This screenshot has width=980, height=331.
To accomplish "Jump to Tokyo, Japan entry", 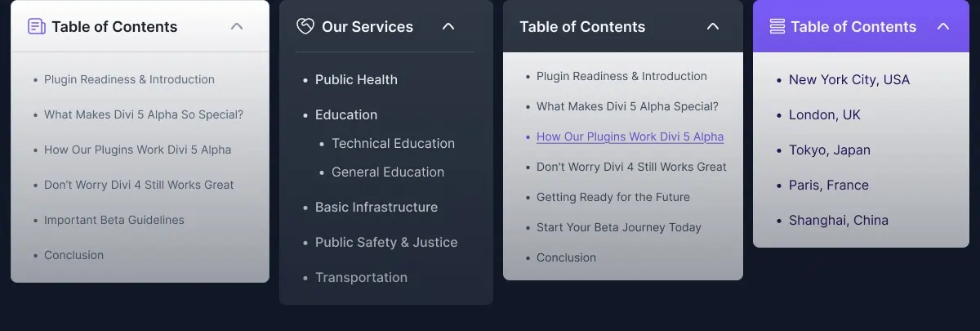I will click(x=830, y=150).
